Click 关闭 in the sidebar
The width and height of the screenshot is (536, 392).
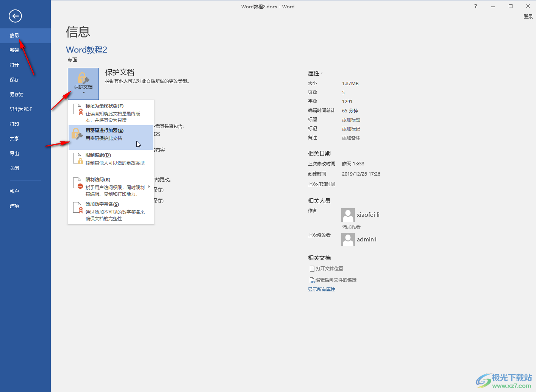(25, 168)
